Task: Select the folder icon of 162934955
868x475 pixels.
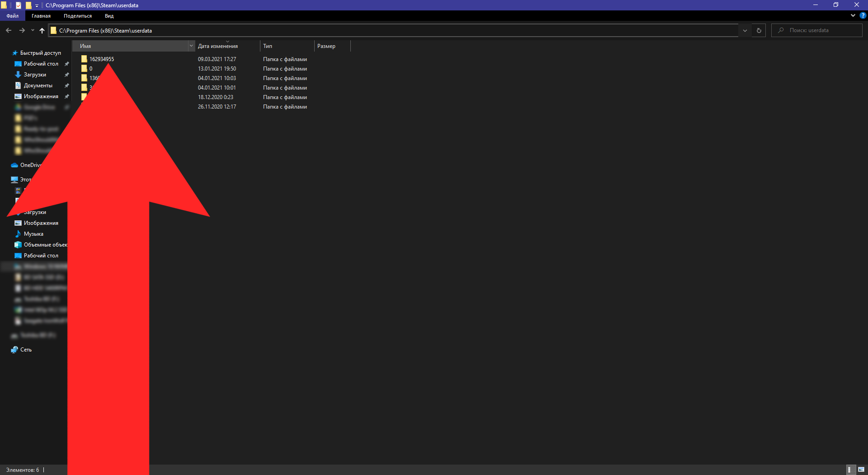Action: click(84, 59)
